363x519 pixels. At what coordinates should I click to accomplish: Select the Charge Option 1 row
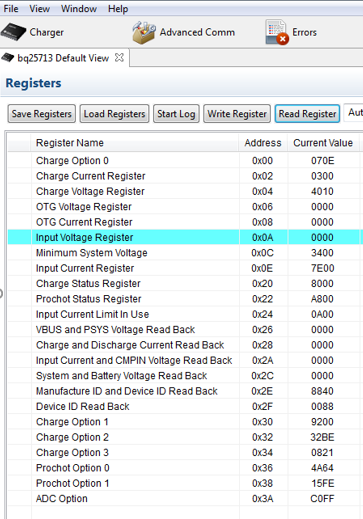(x=184, y=422)
